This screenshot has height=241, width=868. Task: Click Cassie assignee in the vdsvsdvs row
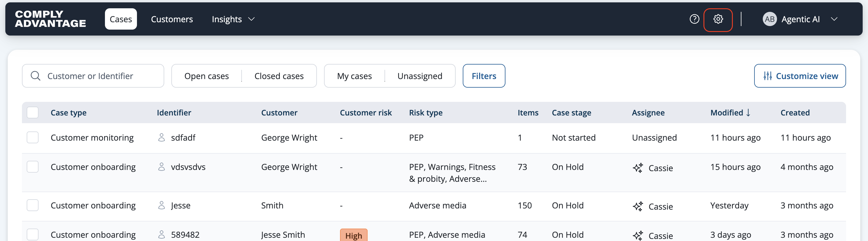(661, 168)
